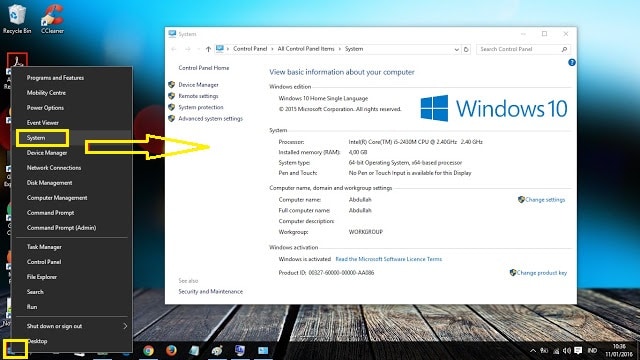Image resolution: width=640 pixels, height=360 pixels.
Task: Open Control Panel Home link
Action: coord(204,68)
